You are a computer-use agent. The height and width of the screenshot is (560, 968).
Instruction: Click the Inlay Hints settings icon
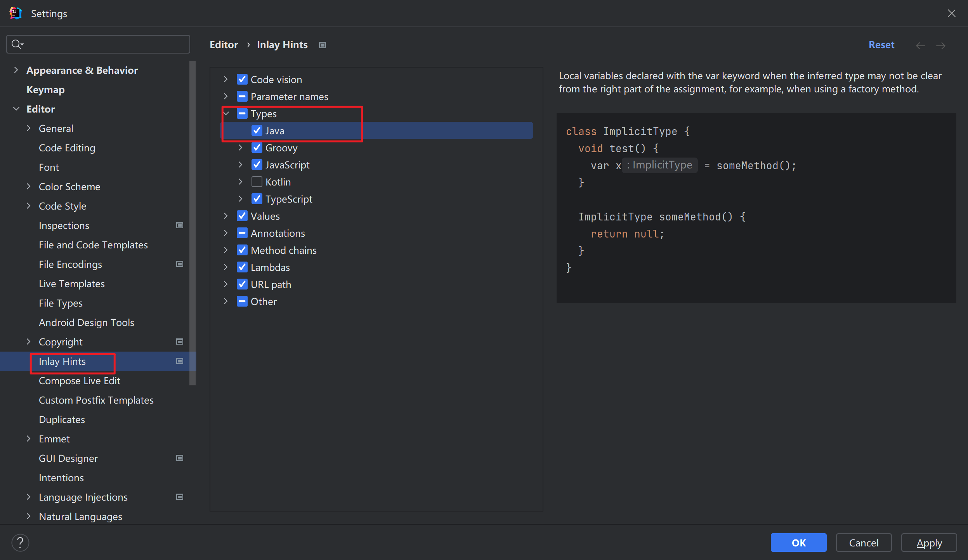(179, 361)
